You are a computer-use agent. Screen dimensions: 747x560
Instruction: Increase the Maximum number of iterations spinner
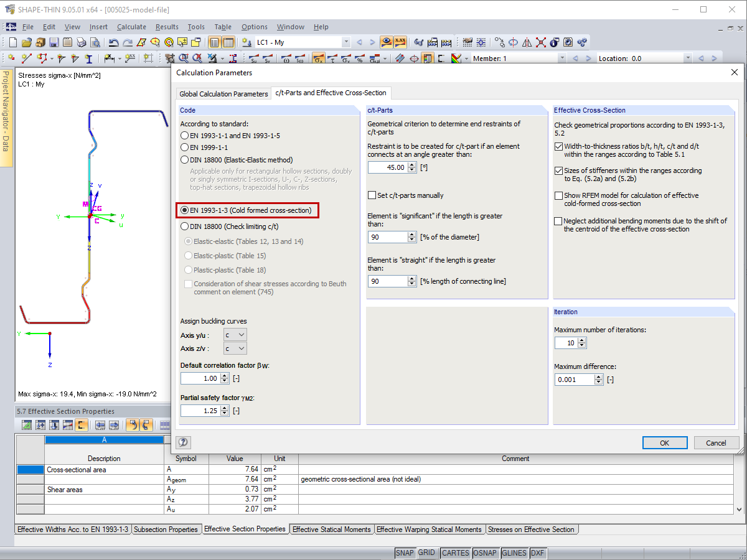coord(582,341)
